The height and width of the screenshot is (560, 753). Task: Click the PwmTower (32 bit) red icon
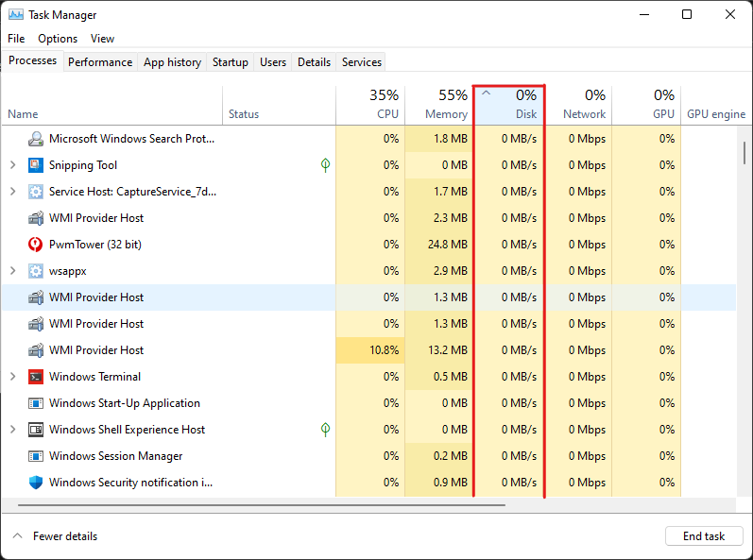click(x=36, y=245)
